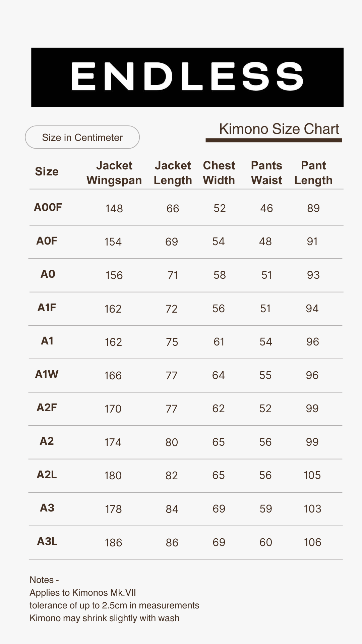Click the A2L size row label

[x=47, y=475]
